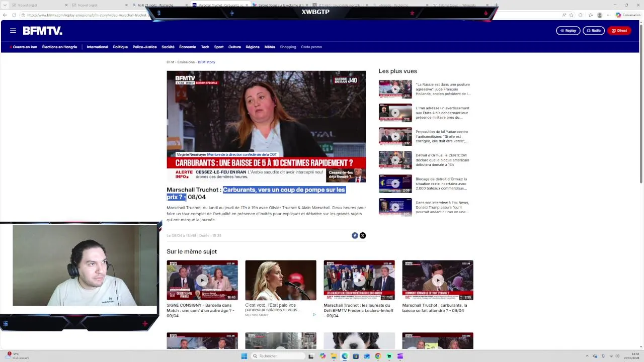Image resolution: width=644 pixels, height=362 pixels.
Task: Open 'Blocage du détroit d'Ormuz' article title
Action: tap(442, 184)
